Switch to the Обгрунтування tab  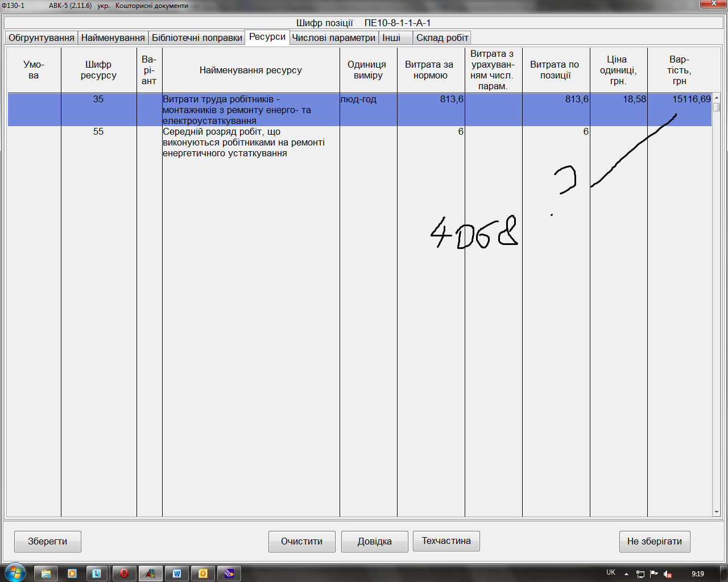(x=42, y=38)
